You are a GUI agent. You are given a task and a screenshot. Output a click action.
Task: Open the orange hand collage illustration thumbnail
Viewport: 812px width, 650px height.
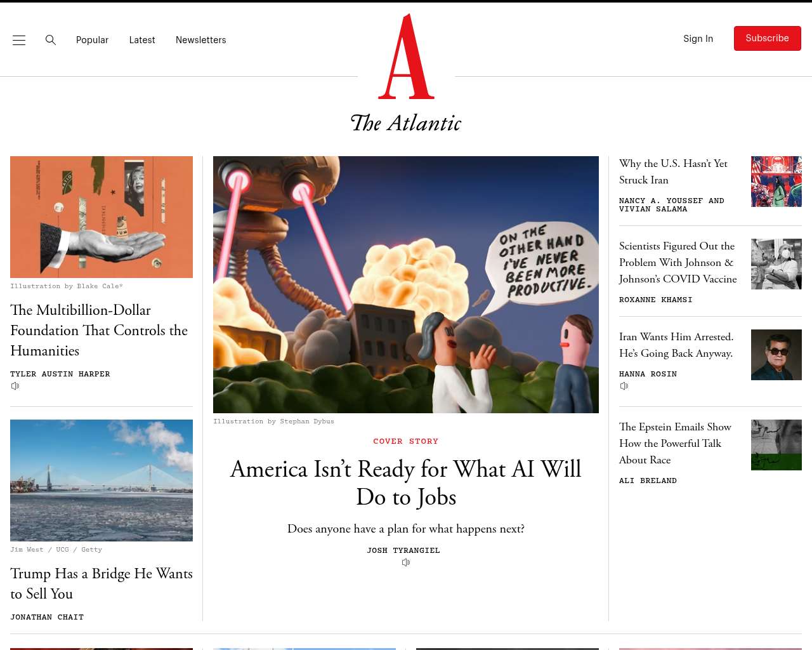click(101, 217)
